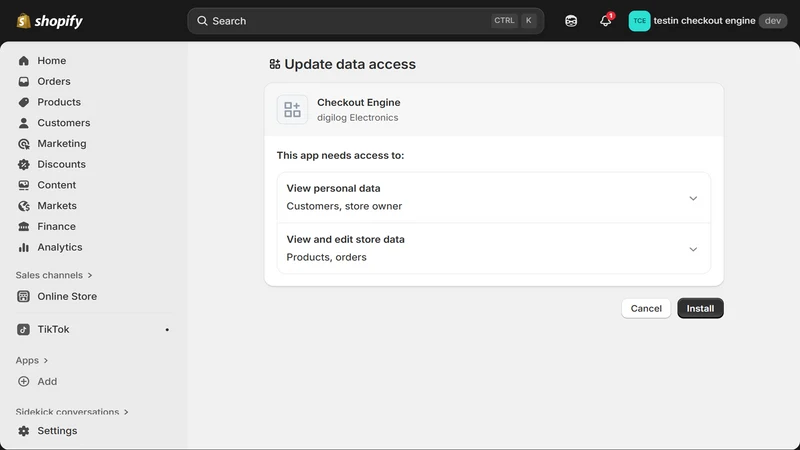
Task: Open Finance in the sidebar
Action: (x=56, y=227)
